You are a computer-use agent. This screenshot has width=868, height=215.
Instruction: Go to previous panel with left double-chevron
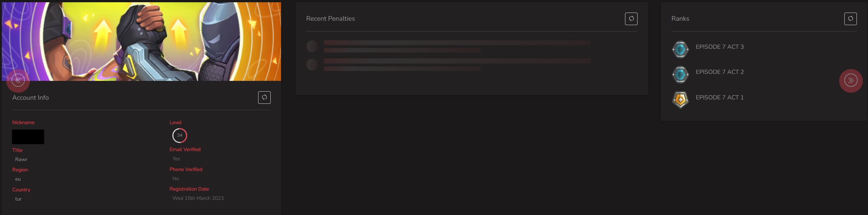18,80
